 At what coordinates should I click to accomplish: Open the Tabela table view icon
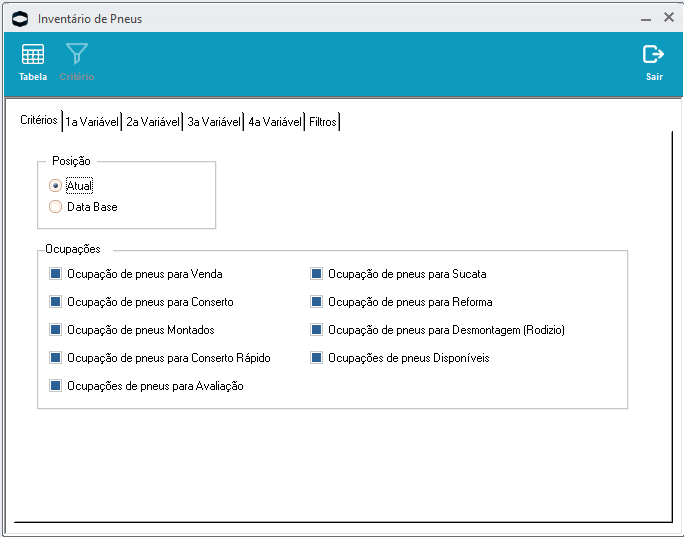(33, 55)
